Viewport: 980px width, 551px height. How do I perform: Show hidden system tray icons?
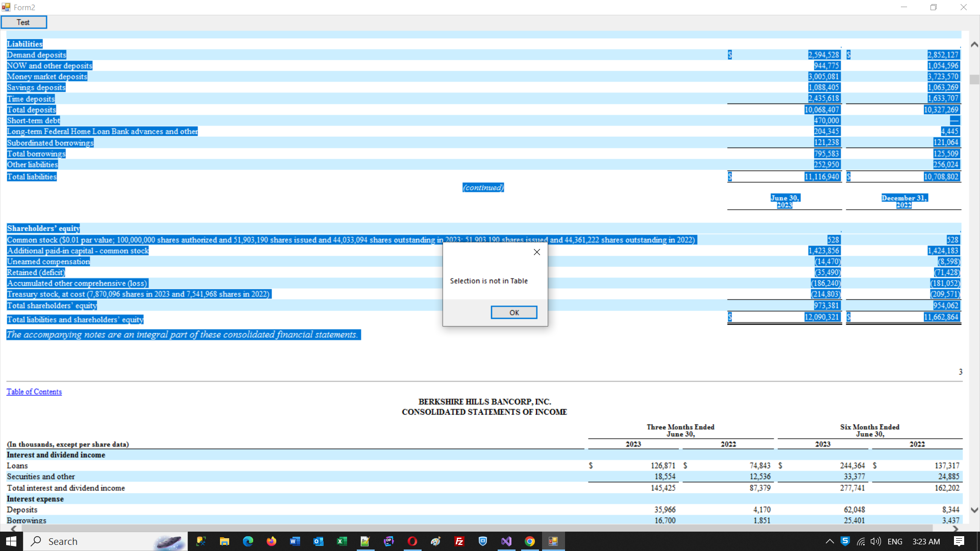click(x=829, y=541)
